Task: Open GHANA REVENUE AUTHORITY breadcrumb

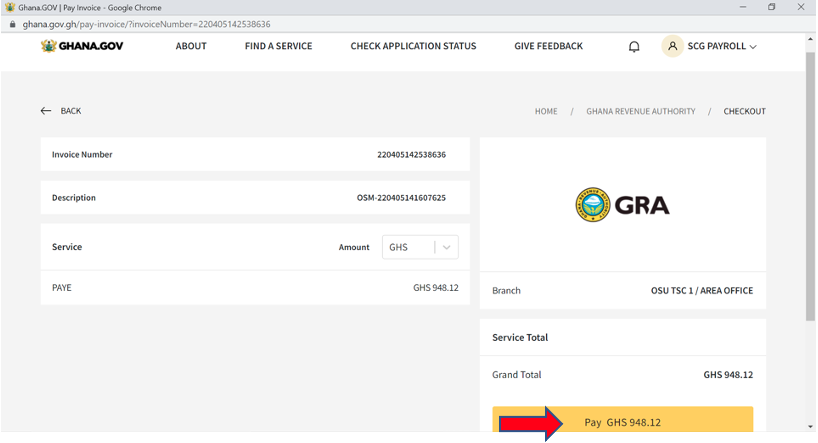Action: 641,111
